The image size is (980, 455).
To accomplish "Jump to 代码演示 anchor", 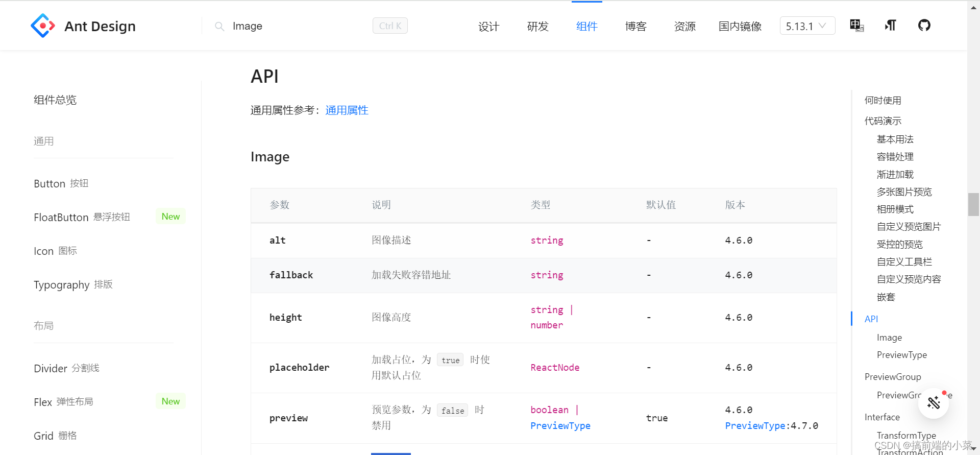I will [883, 121].
